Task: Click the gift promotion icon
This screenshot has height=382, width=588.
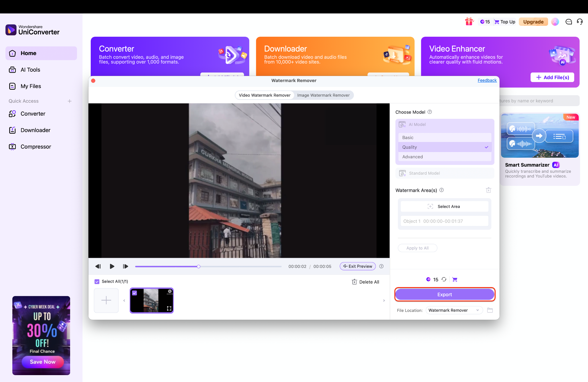Action: 469,22
